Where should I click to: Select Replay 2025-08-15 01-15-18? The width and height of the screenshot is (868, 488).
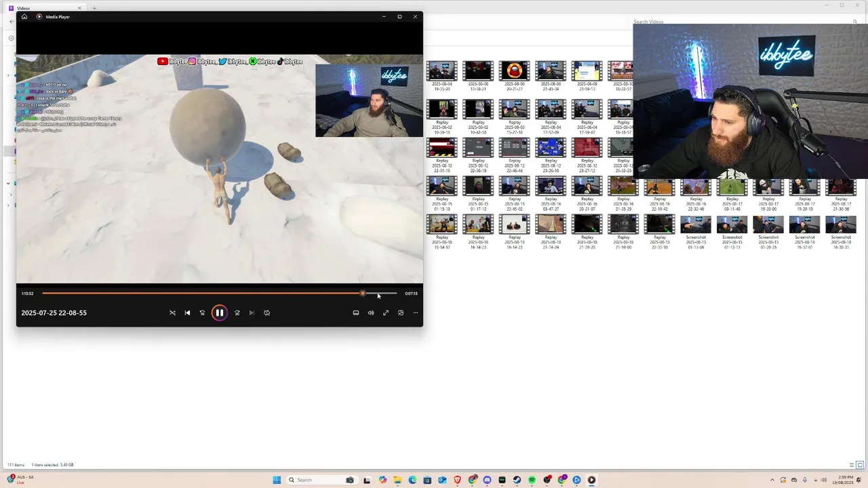pyautogui.click(x=441, y=194)
